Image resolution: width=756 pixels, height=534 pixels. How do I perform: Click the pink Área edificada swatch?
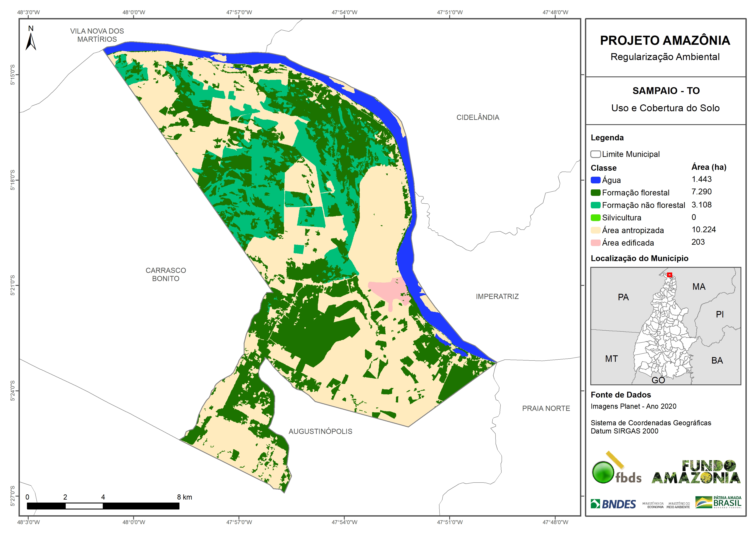(x=595, y=243)
